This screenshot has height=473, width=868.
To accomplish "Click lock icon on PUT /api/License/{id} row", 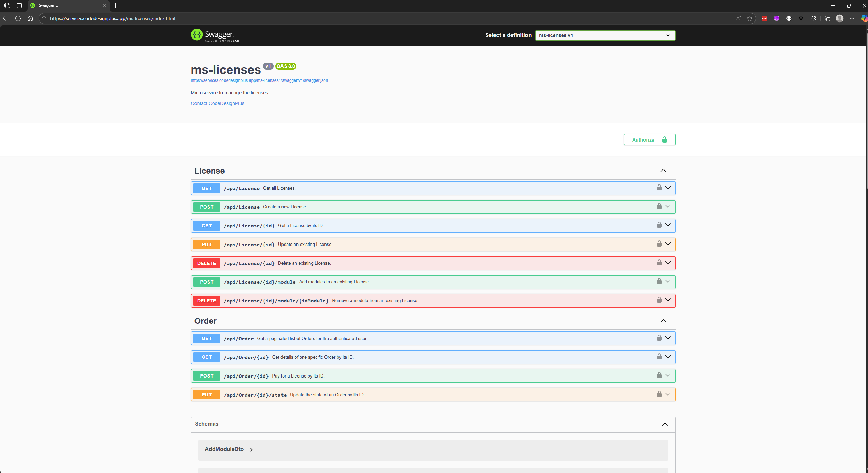I will [659, 244].
